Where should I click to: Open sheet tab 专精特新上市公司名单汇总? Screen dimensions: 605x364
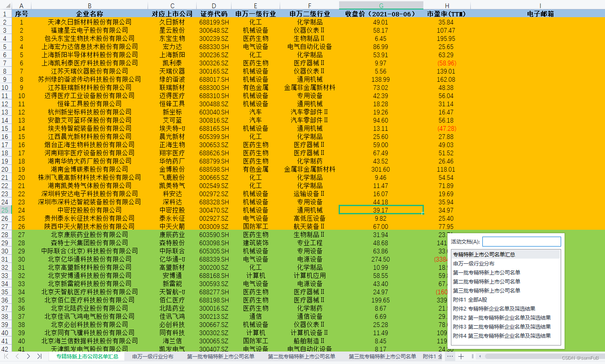point(87,356)
